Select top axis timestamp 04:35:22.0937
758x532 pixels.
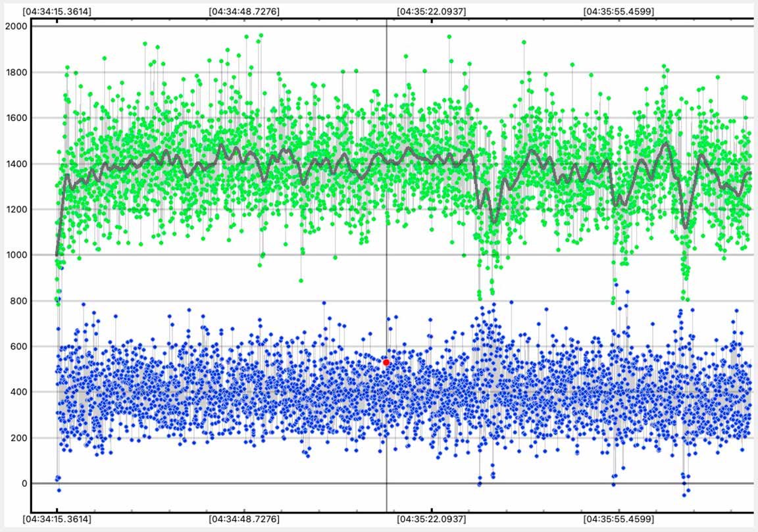pos(432,11)
